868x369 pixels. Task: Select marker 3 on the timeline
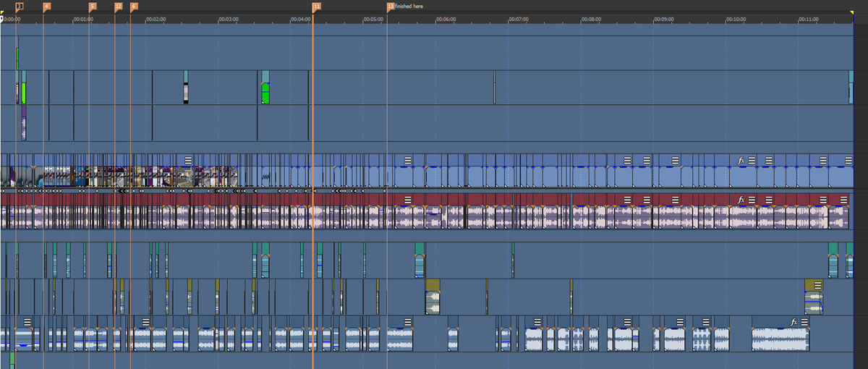point(20,6)
